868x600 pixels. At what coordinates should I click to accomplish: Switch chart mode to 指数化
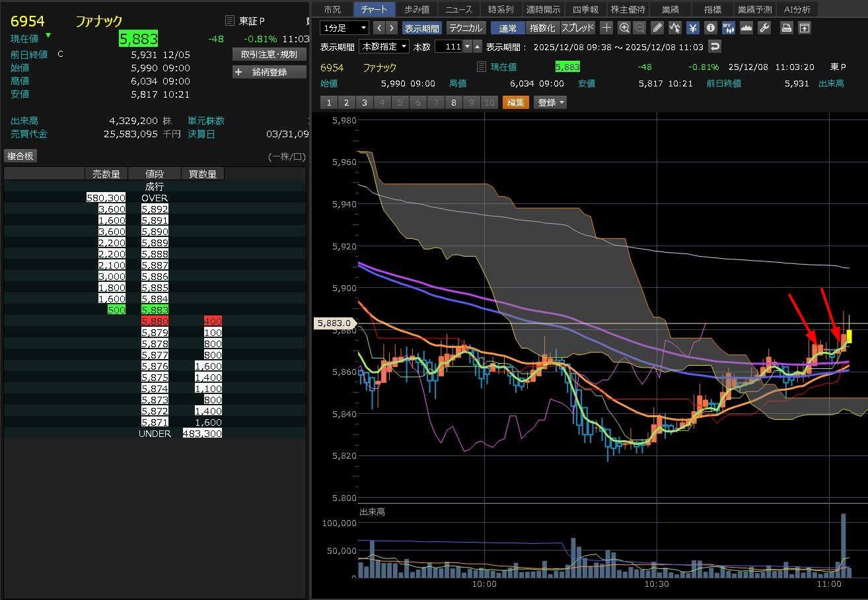pyautogui.click(x=542, y=28)
